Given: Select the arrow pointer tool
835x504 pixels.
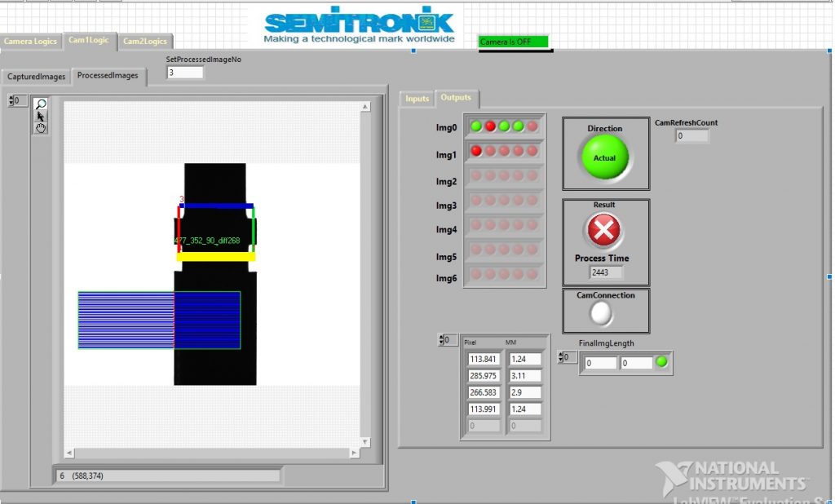Looking at the screenshot, I should coord(41,116).
